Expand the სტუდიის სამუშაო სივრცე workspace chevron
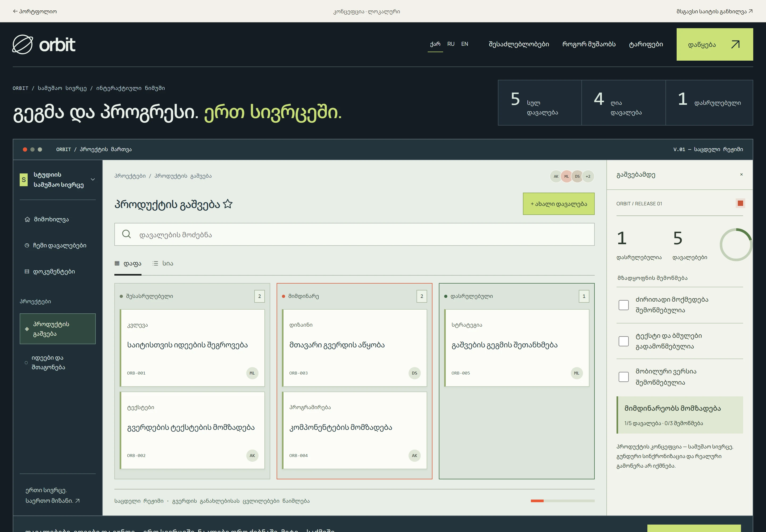 [x=93, y=179]
